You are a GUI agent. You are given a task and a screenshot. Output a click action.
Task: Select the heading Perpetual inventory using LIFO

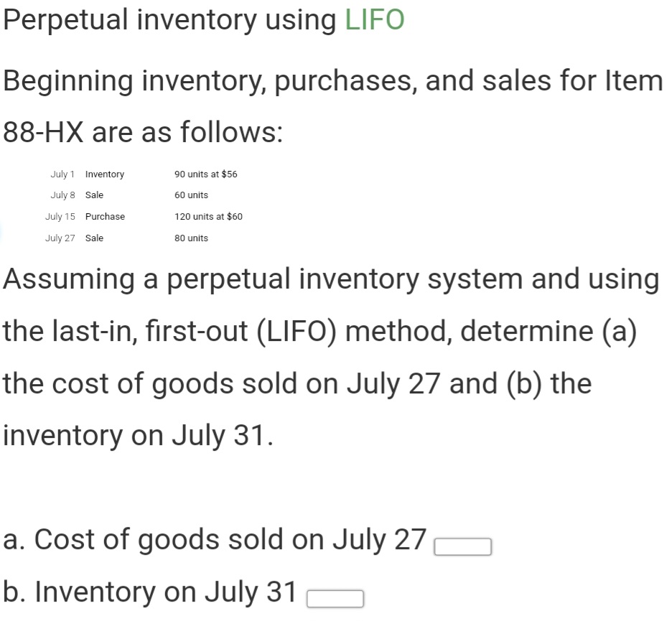203,19
